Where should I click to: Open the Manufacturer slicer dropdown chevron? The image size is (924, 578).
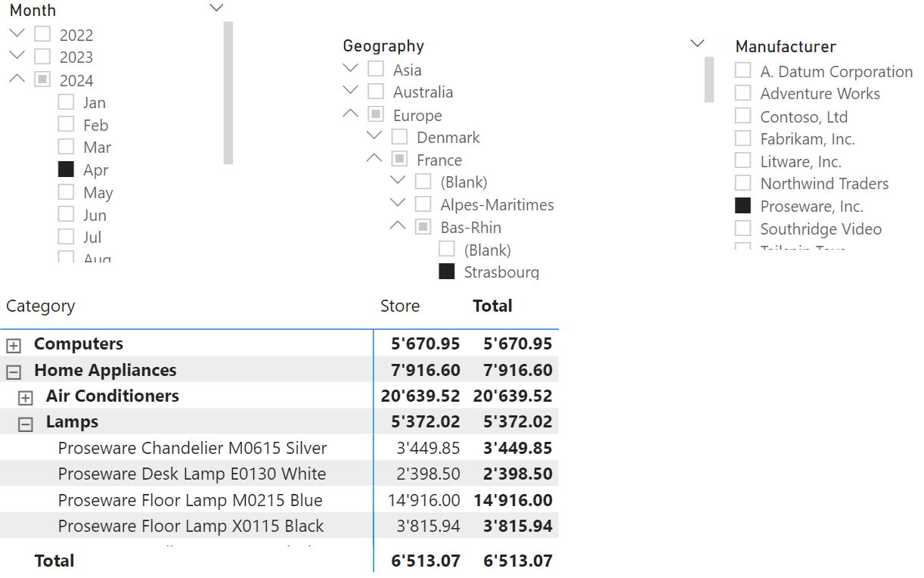tap(698, 44)
